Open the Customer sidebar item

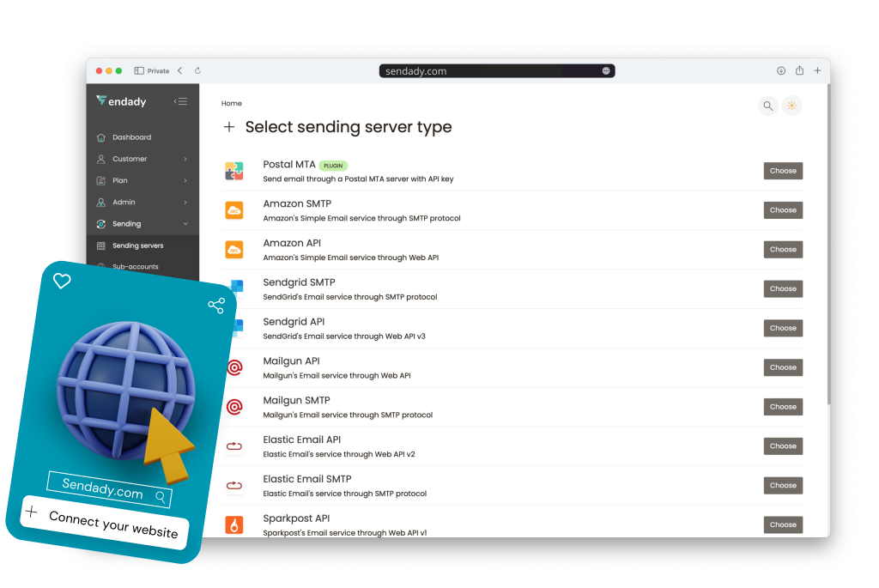coord(143,159)
